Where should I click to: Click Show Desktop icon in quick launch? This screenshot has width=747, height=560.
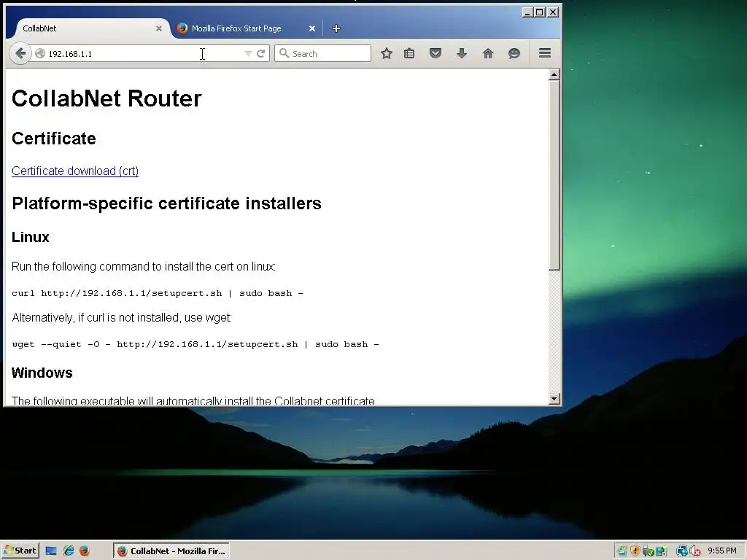click(x=51, y=551)
